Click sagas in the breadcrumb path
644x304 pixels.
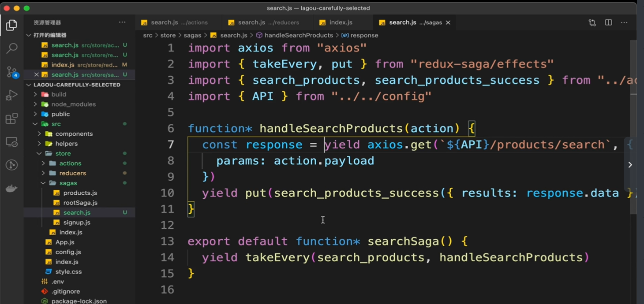192,35
